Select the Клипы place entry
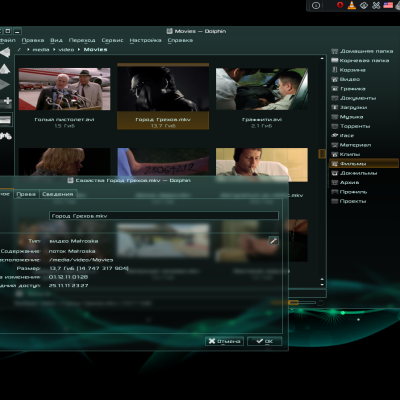 (346, 154)
